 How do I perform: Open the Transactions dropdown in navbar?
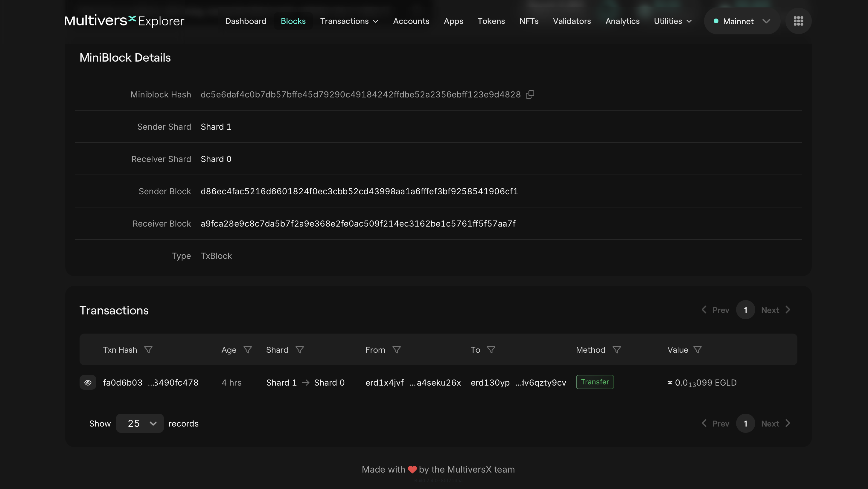click(349, 21)
